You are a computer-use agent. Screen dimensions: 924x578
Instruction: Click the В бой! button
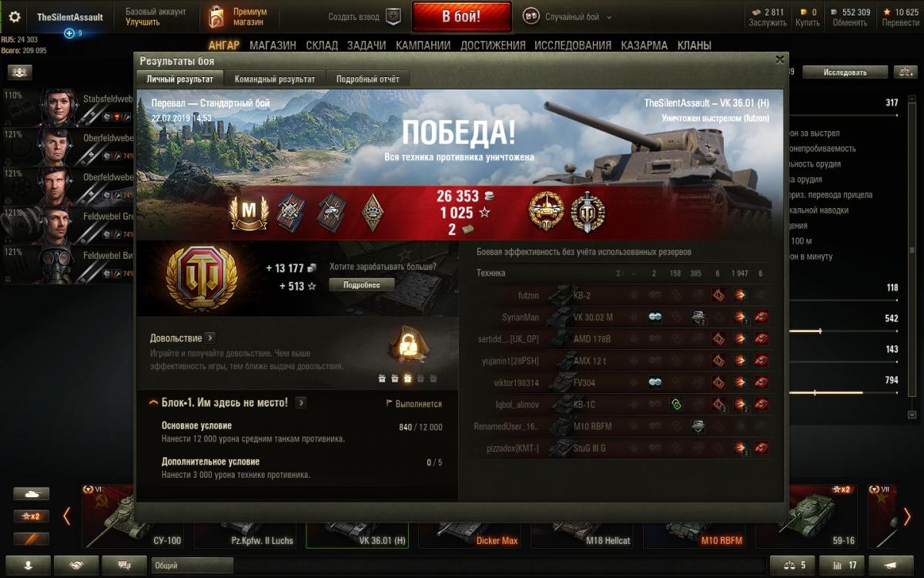[x=461, y=16]
